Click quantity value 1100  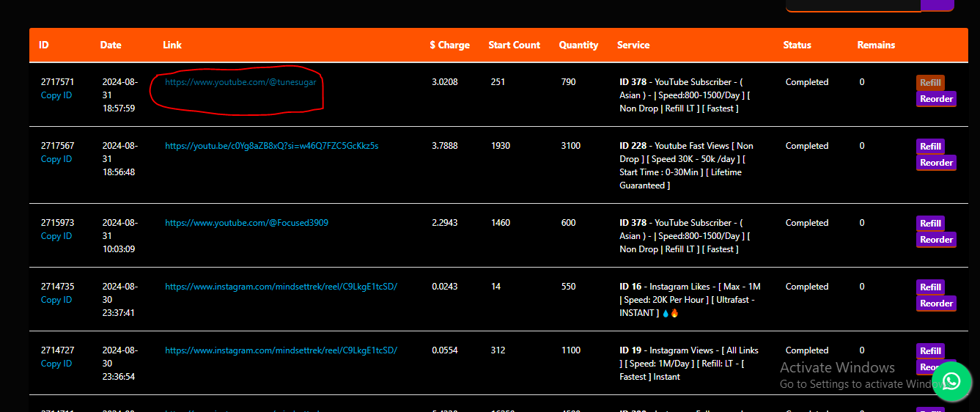point(571,350)
